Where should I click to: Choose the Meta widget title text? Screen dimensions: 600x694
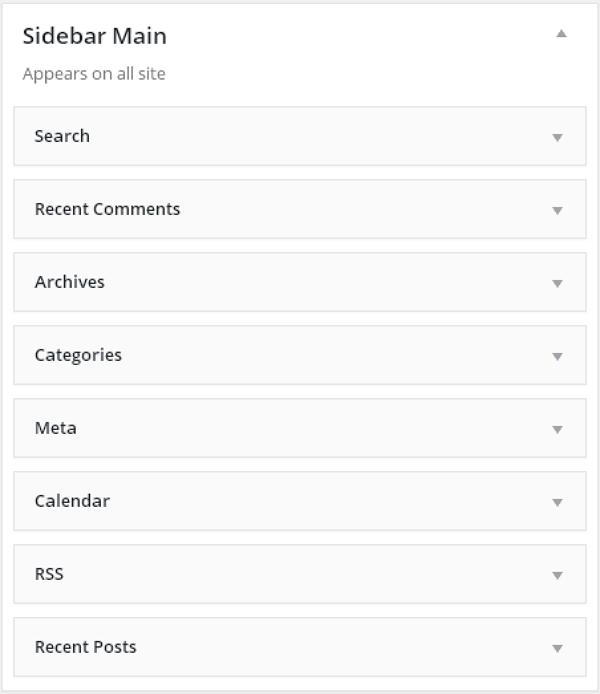tap(55, 428)
